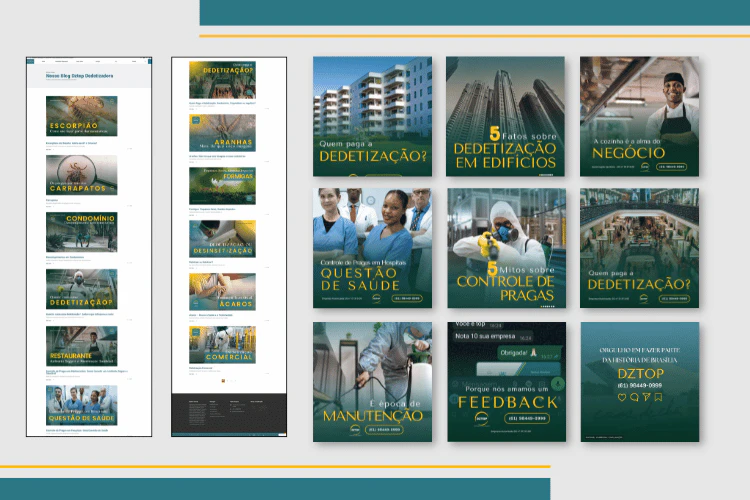Click the phone number pill on Negócio post
Screen dimensions: 750x500
(x=672, y=166)
